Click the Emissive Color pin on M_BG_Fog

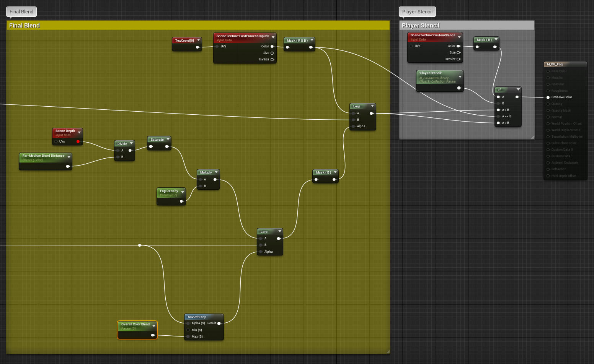(548, 97)
